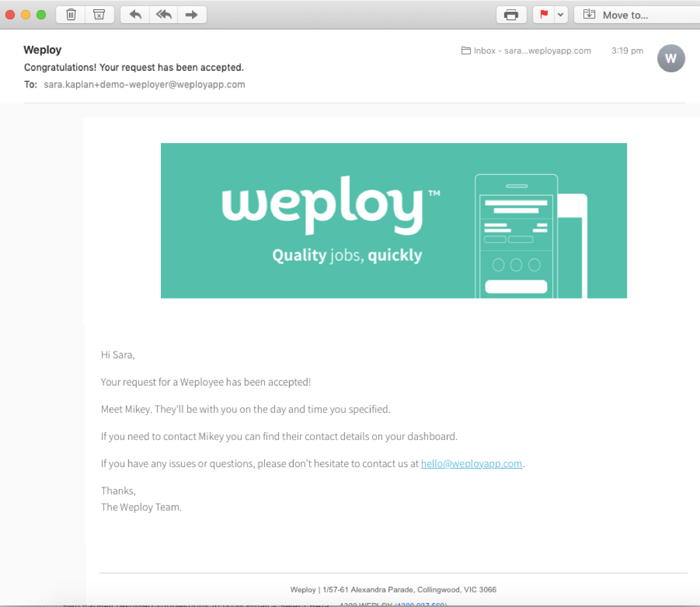The image size is (700, 607).
Task: Click the footer address Alexandra Parade, Collingwood
Action: tap(393, 590)
